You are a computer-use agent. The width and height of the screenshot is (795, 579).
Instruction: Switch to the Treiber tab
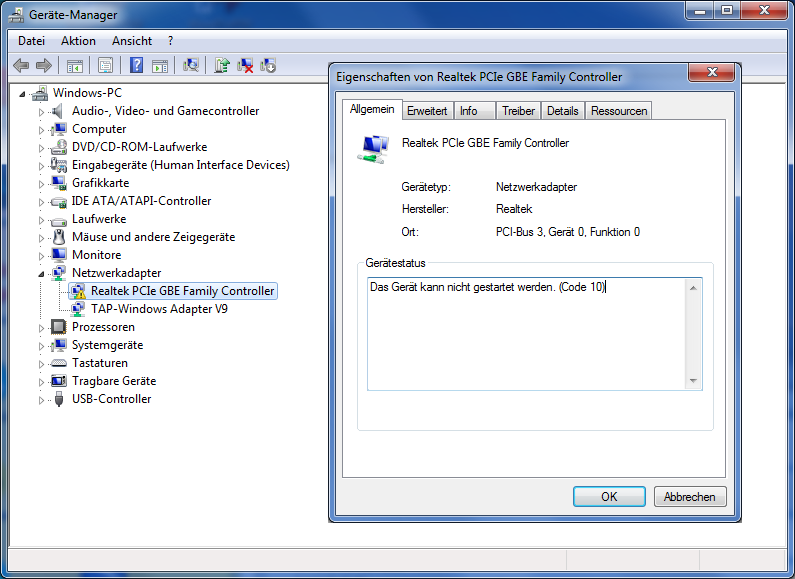pyautogui.click(x=518, y=111)
